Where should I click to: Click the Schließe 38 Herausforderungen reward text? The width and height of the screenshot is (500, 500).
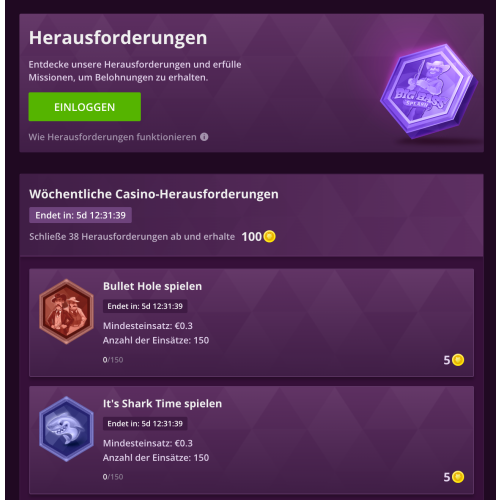[x=132, y=237]
